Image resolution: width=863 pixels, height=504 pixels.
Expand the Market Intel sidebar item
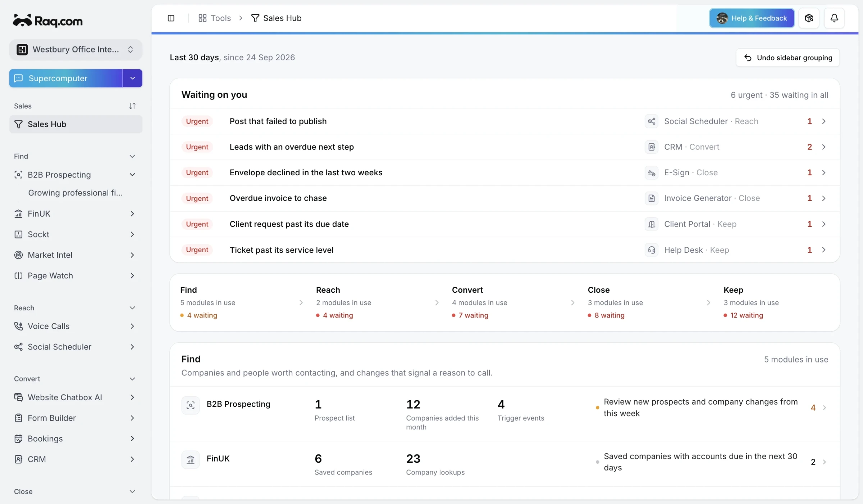click(x=132, y=255)
